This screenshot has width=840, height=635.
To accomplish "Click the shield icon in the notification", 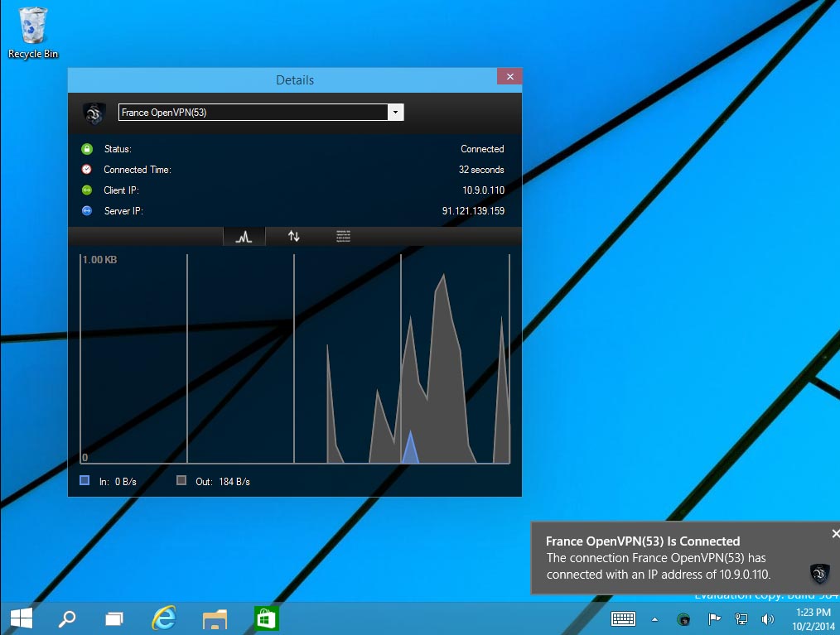I will 819,574.
